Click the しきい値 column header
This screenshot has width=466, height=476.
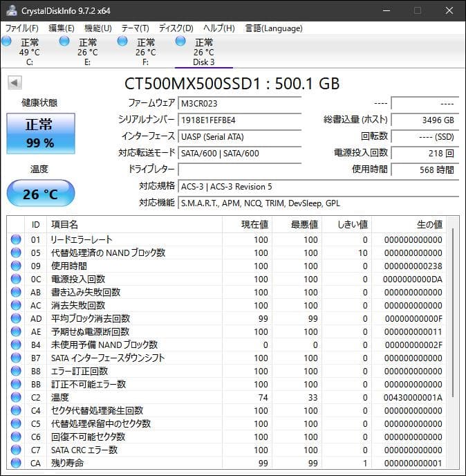347,225
